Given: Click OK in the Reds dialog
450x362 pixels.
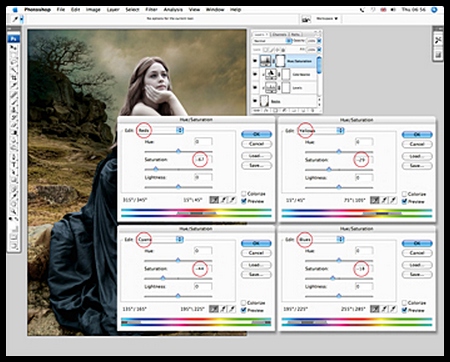Looking at the screenshot, I should [x=256, y=134].
